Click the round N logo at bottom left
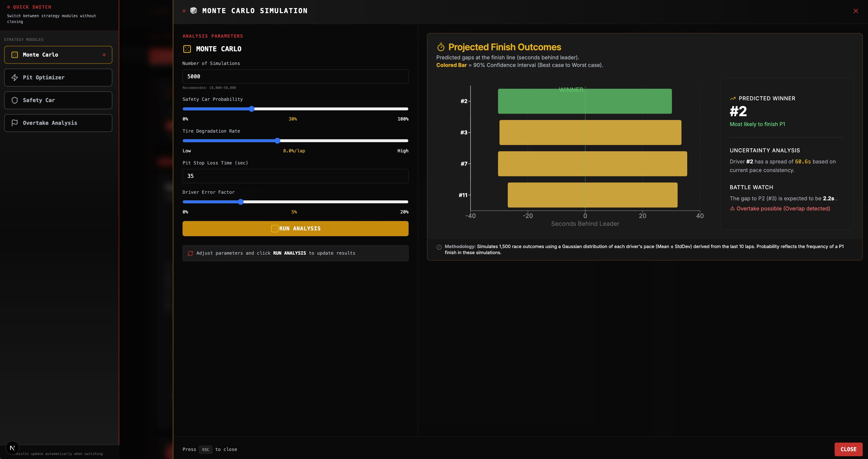This screenshot has height=459, width=868. pyautogui.click(x=12, y=448)
